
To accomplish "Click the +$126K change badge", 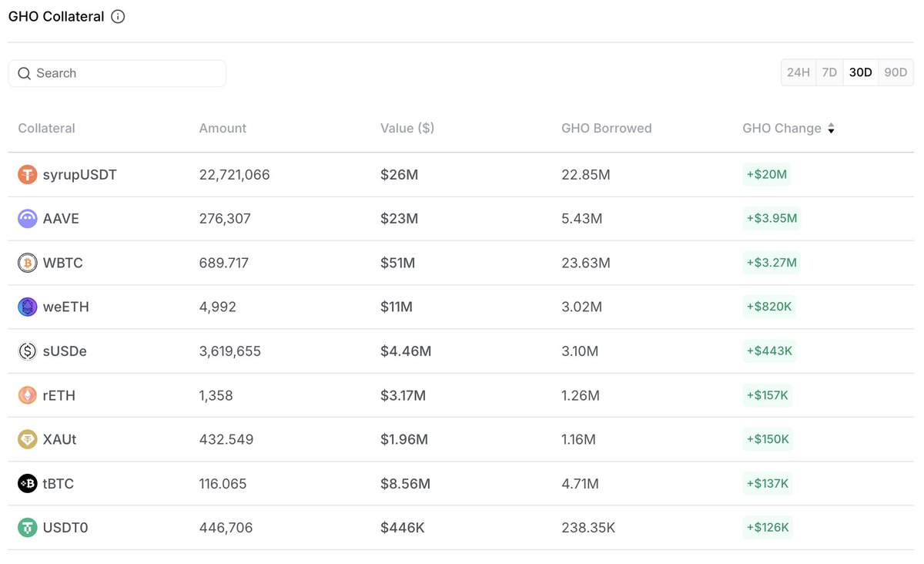I will [x=768, y=528].
